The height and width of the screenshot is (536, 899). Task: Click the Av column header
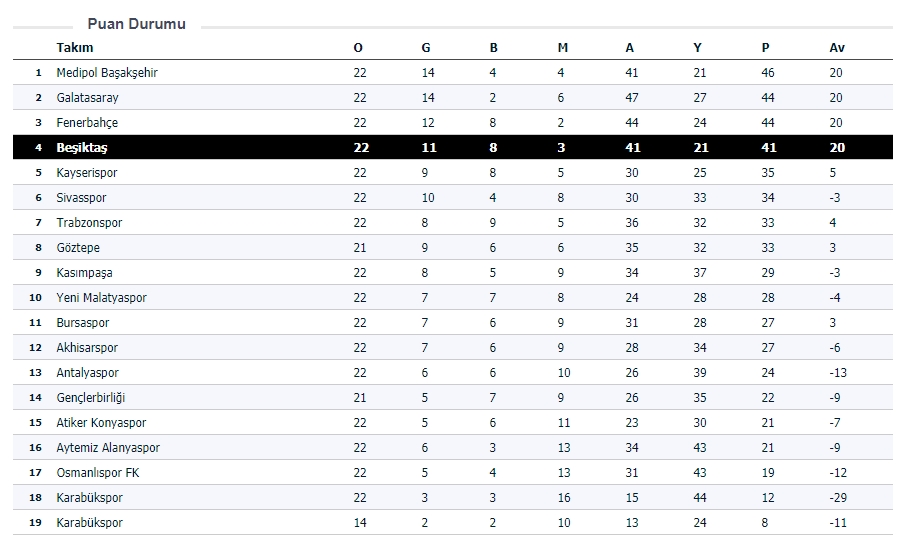tap(837, 48)
